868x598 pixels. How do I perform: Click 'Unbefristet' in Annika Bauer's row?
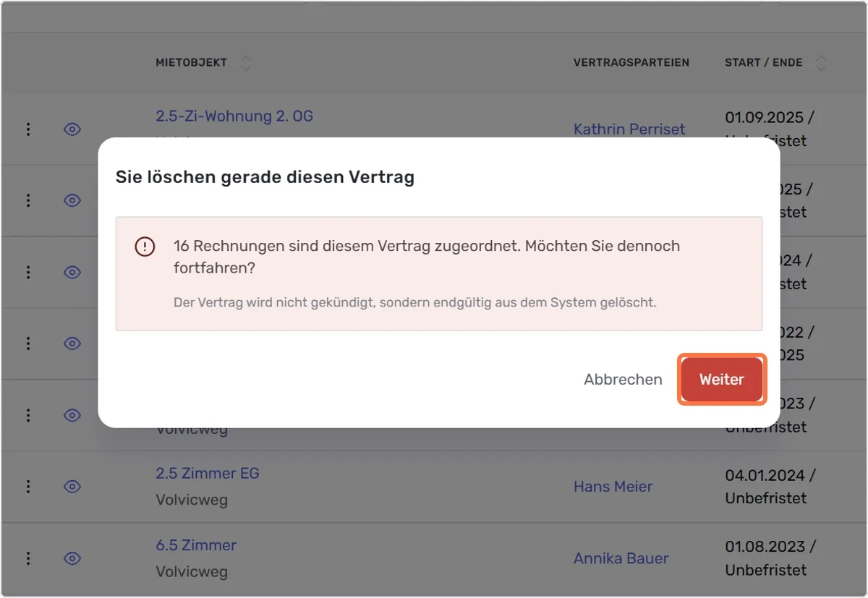765,570
